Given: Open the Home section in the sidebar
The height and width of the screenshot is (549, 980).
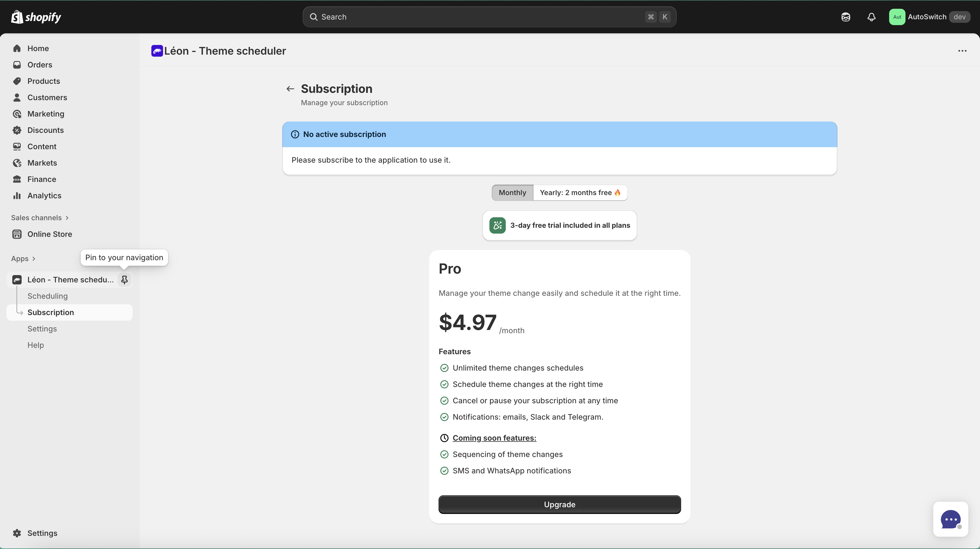Looking at the screenshot, I should pos(38,48).
